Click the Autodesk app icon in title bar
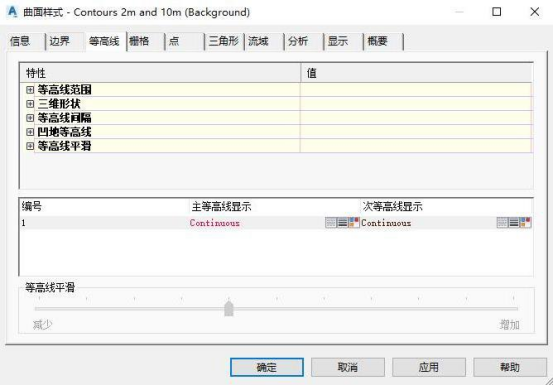The width and height of the screenshot is (554, 385). (x=12, y=12)
